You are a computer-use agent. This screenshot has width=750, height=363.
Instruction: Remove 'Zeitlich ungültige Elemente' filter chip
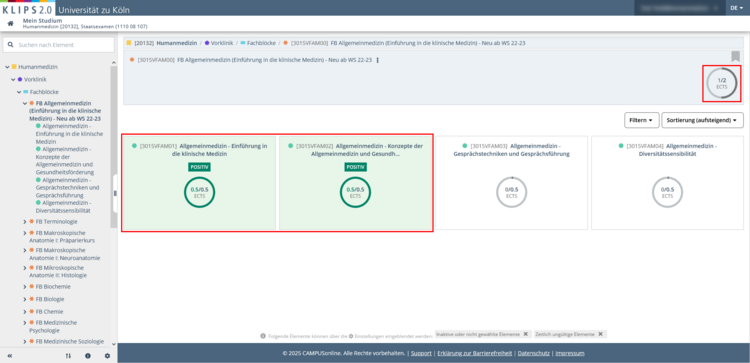(600, 334)
